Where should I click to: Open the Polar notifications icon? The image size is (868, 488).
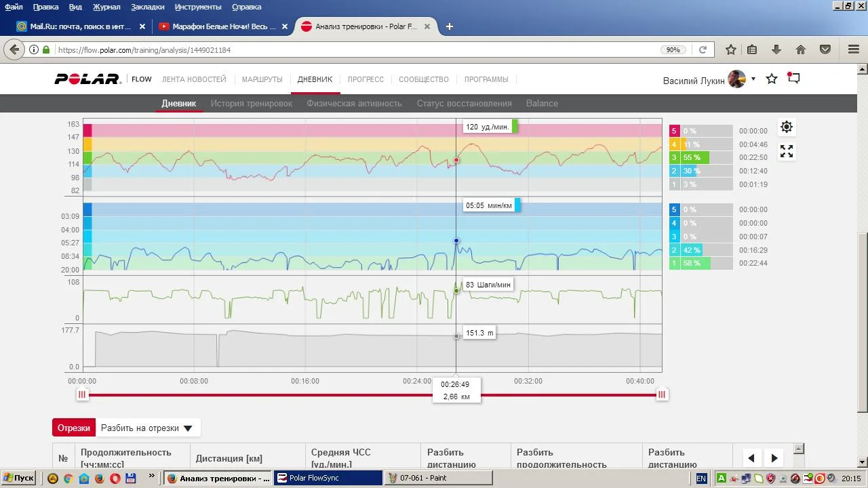(793, 79)
